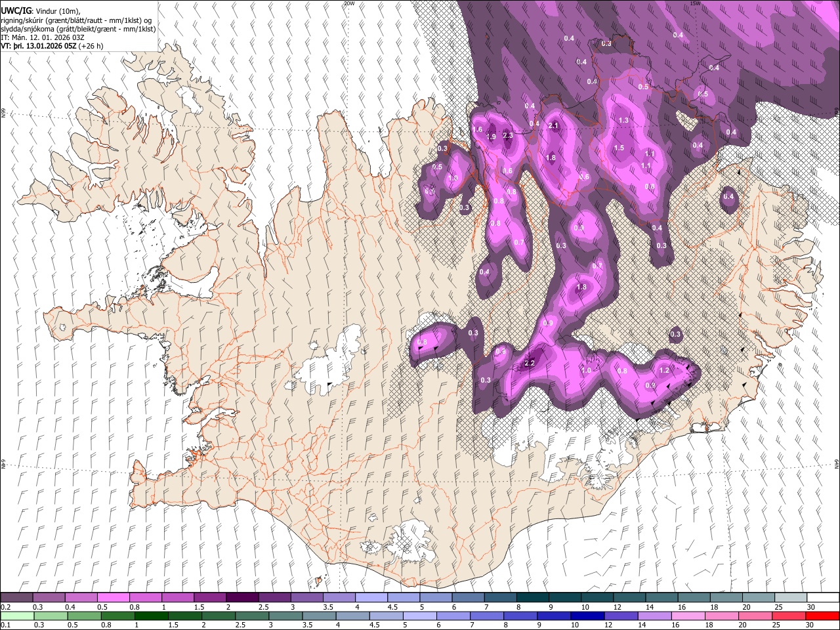Click the '20W' longitude label
Image resolution: width=840 pixels, height=630 pixels.
click(x=349, y=3)
